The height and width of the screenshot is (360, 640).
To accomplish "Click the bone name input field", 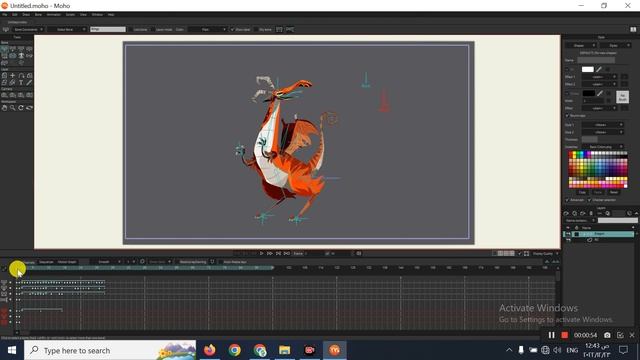I will tap(108, 29).
